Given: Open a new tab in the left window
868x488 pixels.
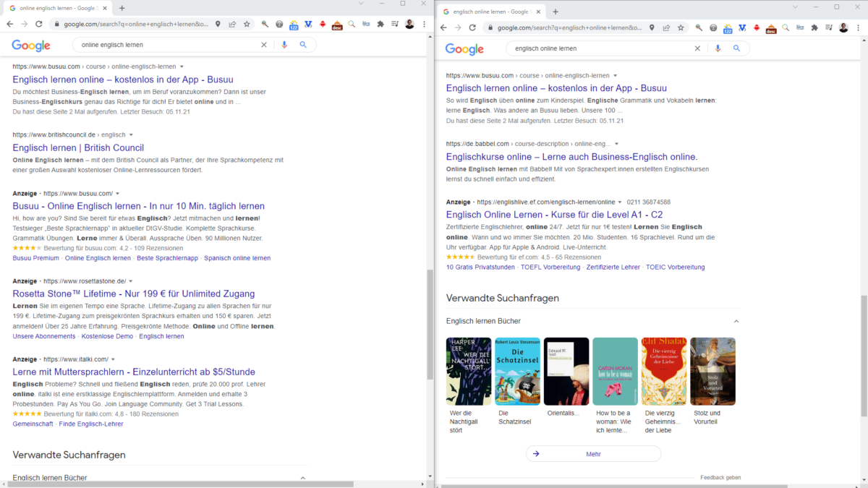Looking at the screenshot, I should tap(122, 7).
